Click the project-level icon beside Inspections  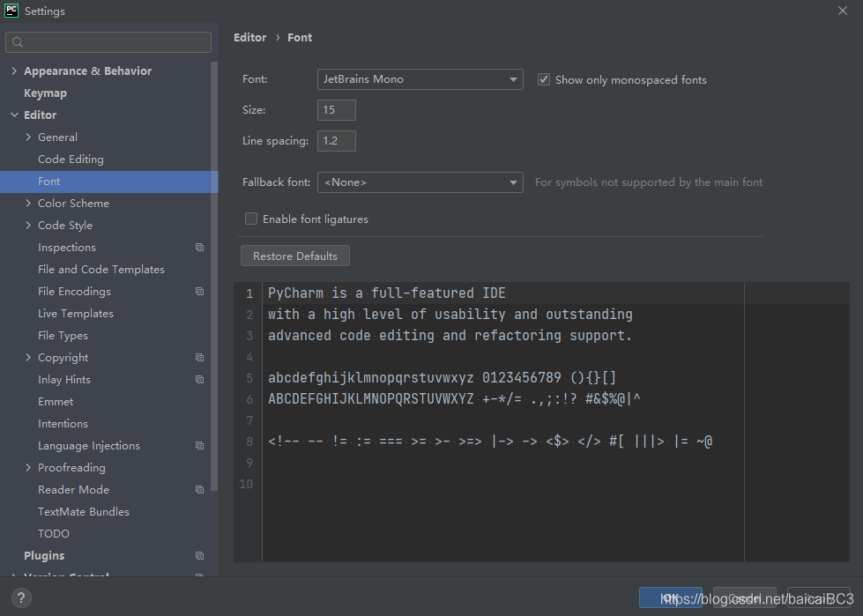200,248
